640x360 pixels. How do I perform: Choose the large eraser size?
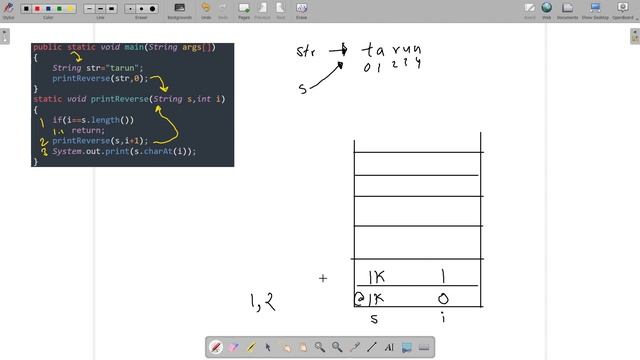point(152,9)
